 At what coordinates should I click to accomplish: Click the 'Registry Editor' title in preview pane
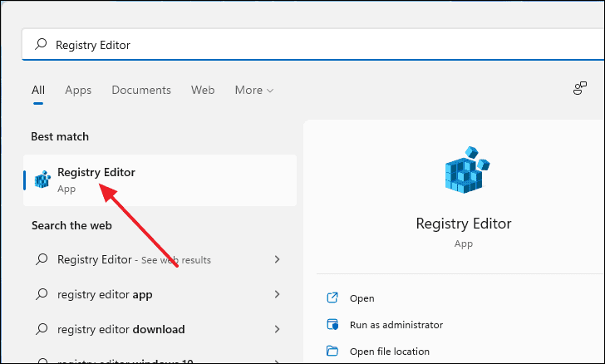pyautogui.click(x=464, y=224)
